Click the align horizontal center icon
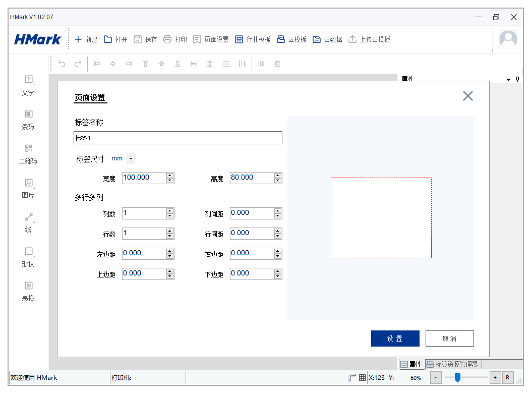Image resolution: width=532 pixels, height=394 pixels. (112, 64)
